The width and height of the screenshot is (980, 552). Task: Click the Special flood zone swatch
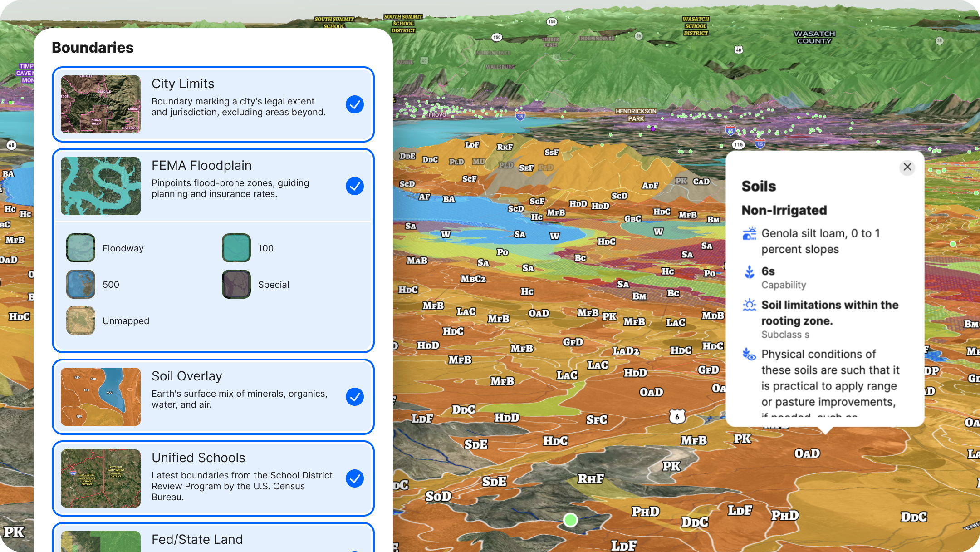[x=236, y=284]
